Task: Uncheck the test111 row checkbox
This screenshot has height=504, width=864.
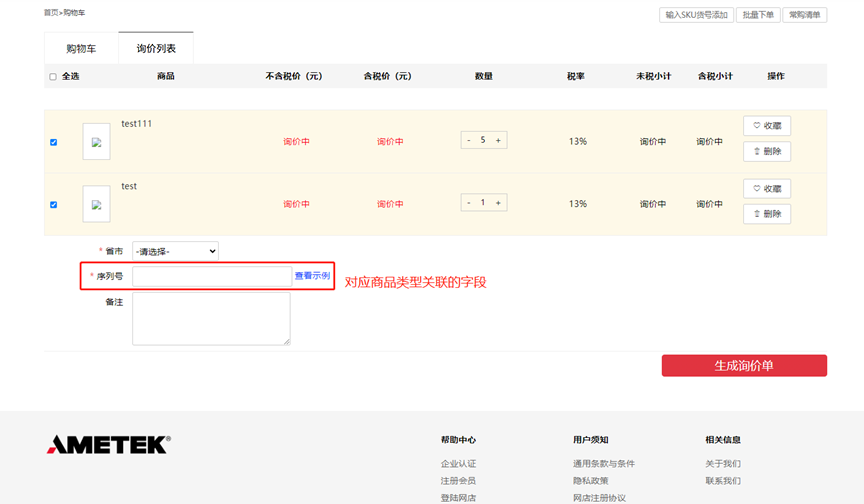Action: click(x=53, y=142)
